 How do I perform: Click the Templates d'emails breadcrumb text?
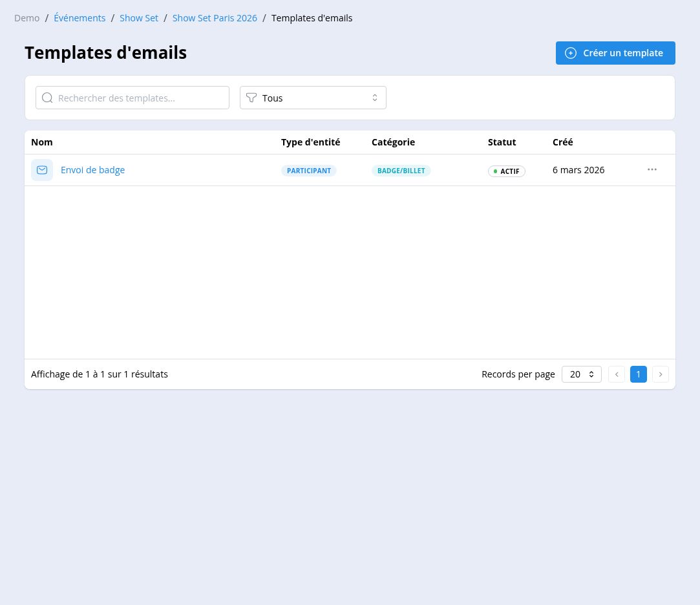312,18
